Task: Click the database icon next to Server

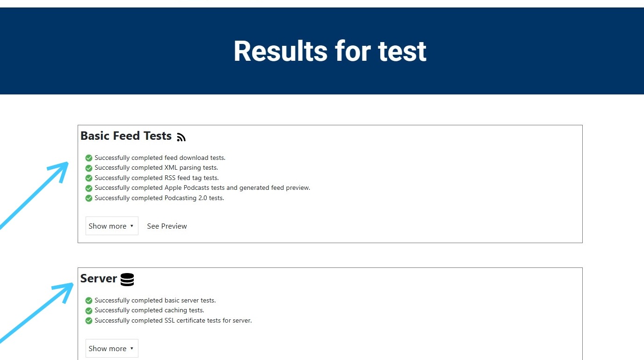Action: [x=127, y=279]
